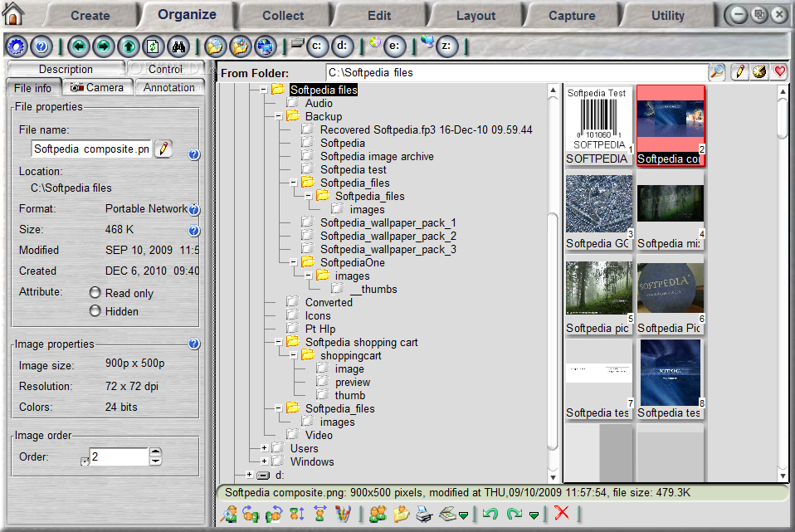Open the binoculars search tool
This screenshot has width=795, height=532.
tap(178, 47)
